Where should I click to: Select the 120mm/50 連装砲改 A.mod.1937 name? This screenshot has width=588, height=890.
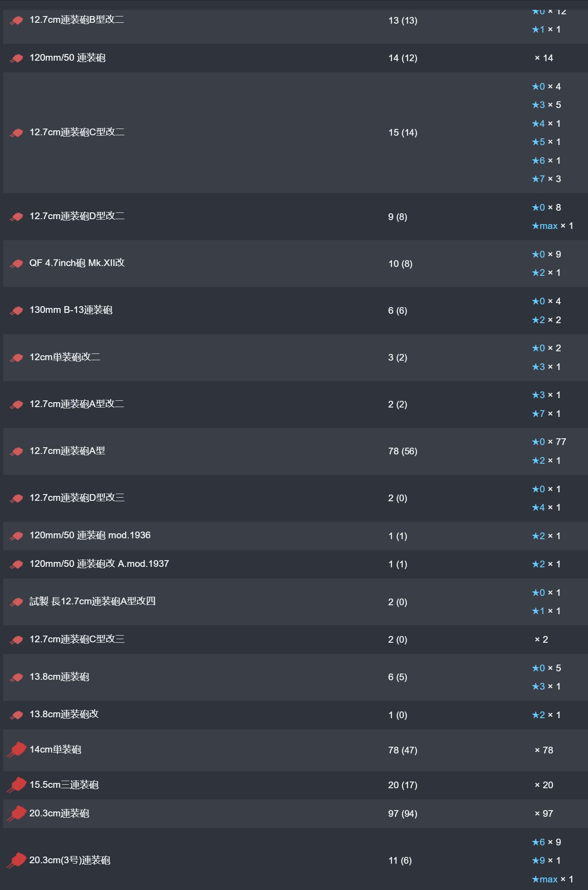99,564
